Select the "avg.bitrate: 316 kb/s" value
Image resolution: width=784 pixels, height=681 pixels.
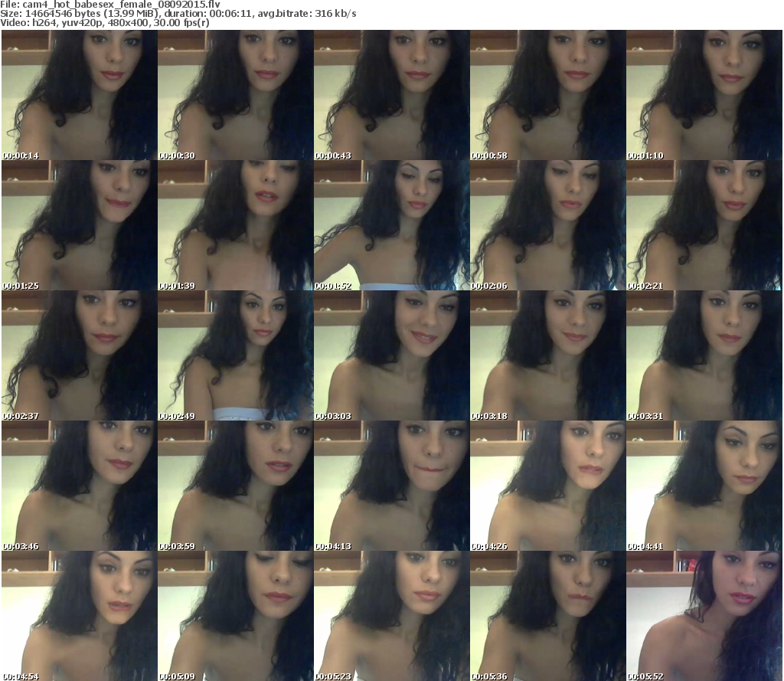(x=307, y=14)
